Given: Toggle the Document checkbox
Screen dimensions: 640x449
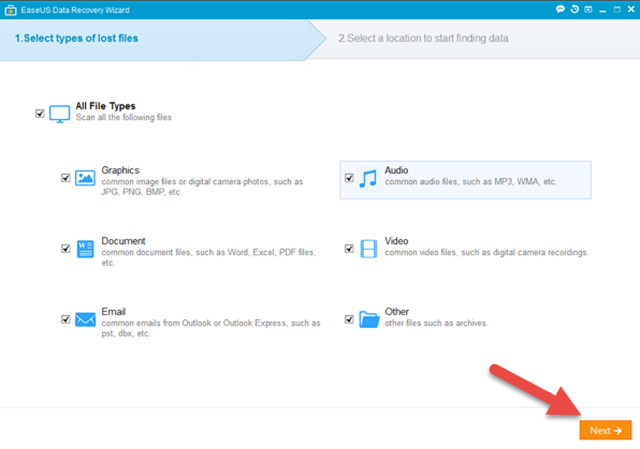Looking at the screenshot, I should (65, 249).
